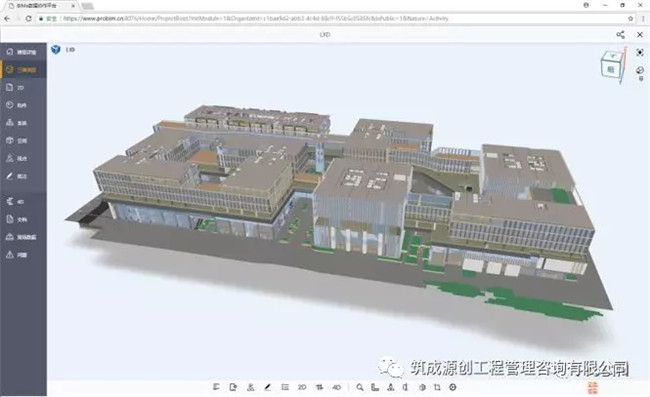
Task: Click the magnifier search icon in bottom toolbar
Action: coord(360,387)
